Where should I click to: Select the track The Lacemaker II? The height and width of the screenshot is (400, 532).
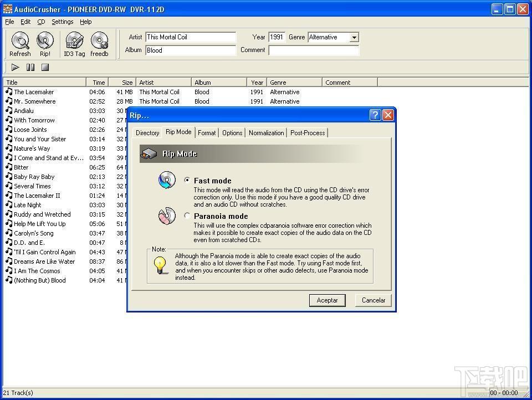tap(37, 196)
